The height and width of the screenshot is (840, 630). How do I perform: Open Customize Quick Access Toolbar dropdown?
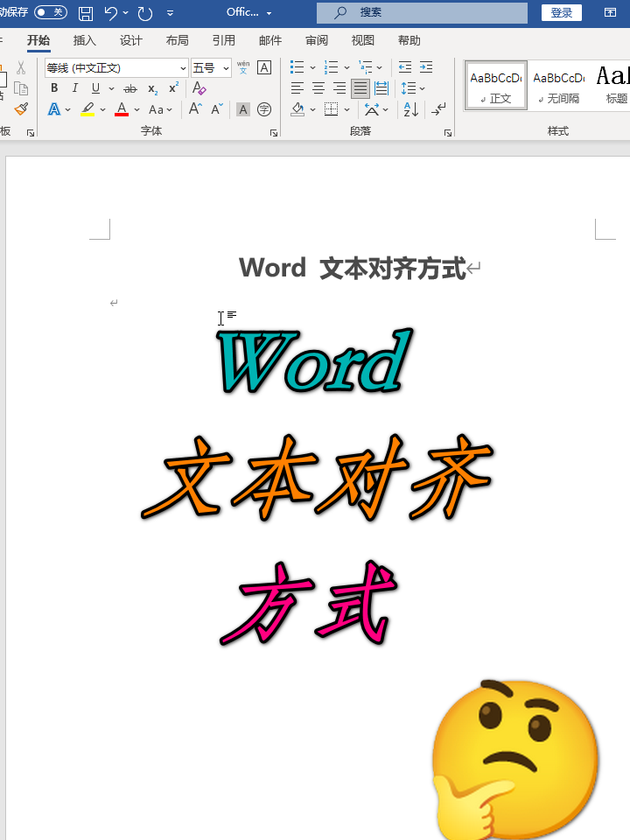pyautogui.click(x=171, y=13)
